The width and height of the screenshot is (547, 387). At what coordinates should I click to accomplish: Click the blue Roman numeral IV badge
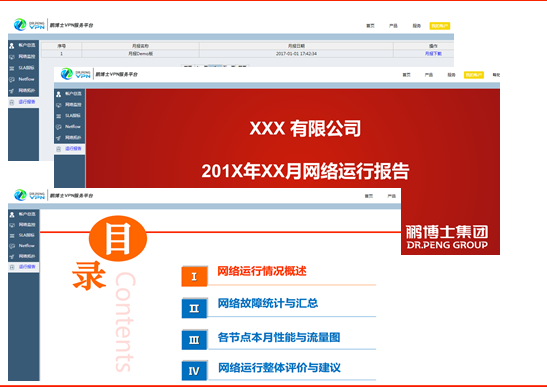coord(194,371)
